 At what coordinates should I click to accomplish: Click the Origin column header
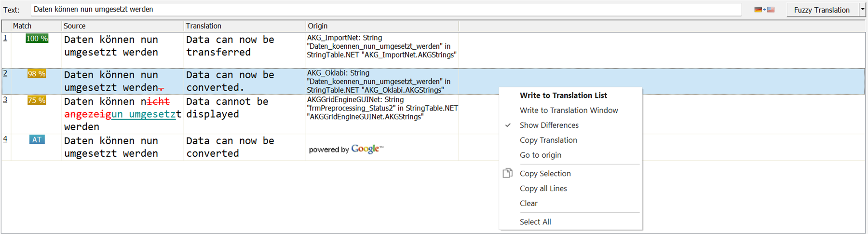(x=317, y=26)
